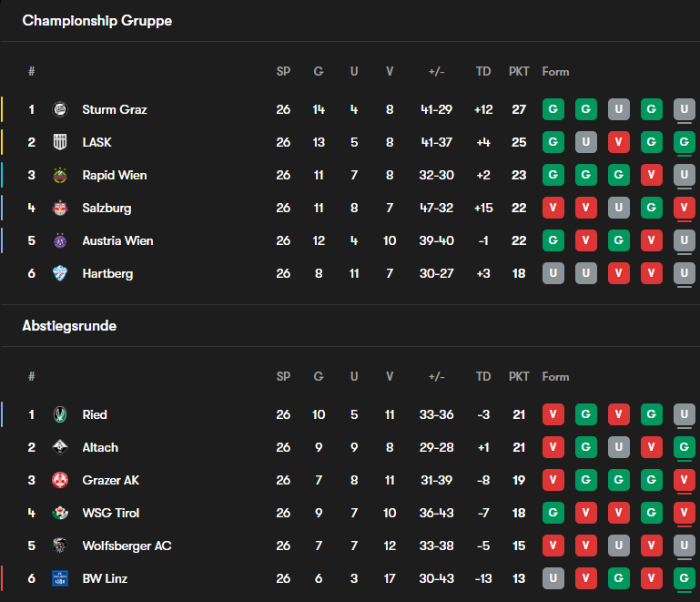
Task: Click the Rapid Wien club crest
Action: point(60,175)
